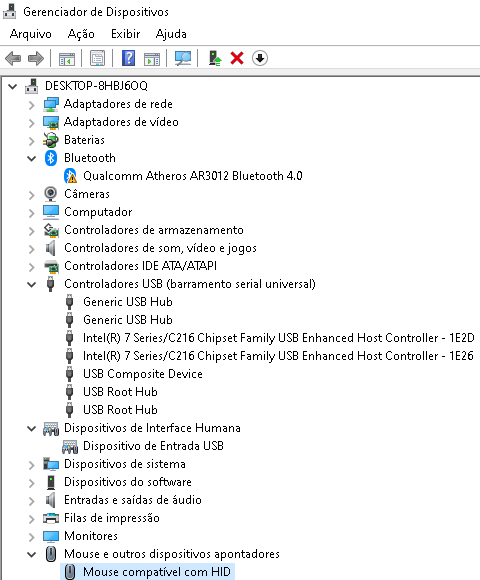
Task: Click the Update driver toolbar icon
Action: [214, 58]
